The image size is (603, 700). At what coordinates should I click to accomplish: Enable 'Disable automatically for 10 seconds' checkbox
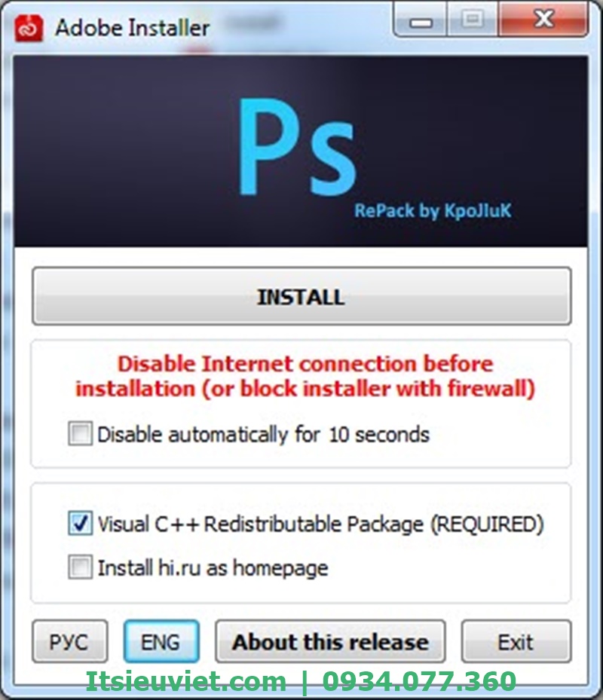[x=81, y=433]
